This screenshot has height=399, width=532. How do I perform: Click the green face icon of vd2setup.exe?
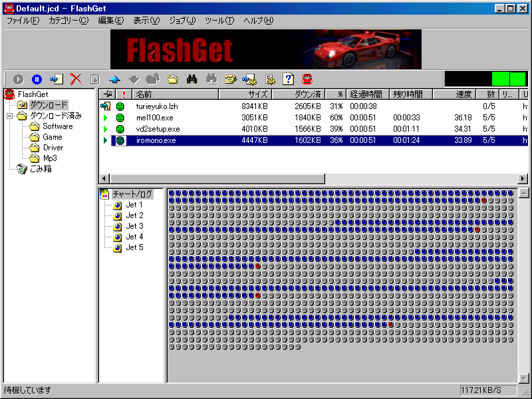(120, 129)
